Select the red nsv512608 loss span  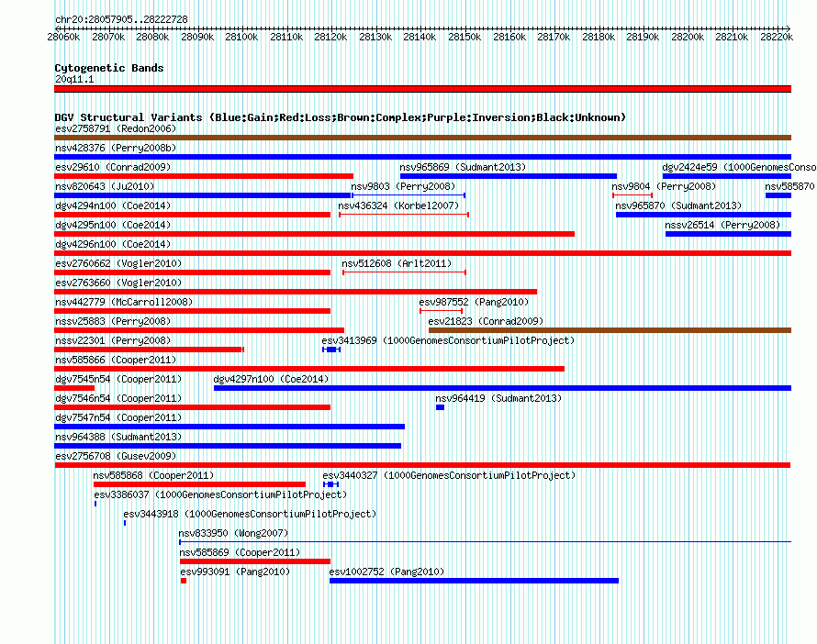404,272
